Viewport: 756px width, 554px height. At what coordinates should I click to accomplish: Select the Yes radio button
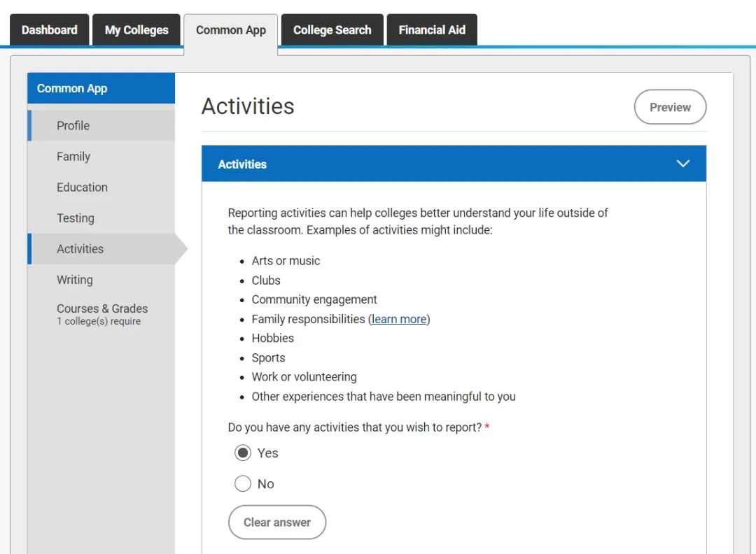click(x=242, y=453)
